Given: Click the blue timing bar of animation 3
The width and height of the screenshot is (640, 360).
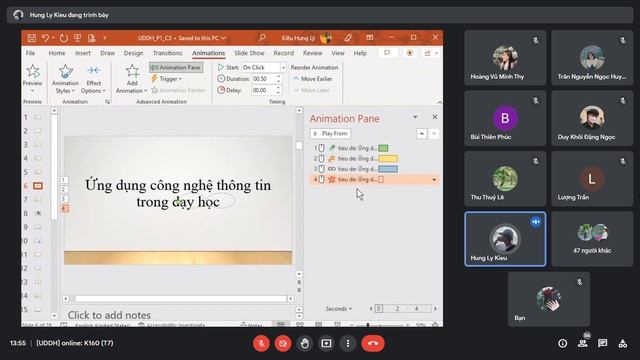Looking at the screenshot, I should tap(388, 169).
